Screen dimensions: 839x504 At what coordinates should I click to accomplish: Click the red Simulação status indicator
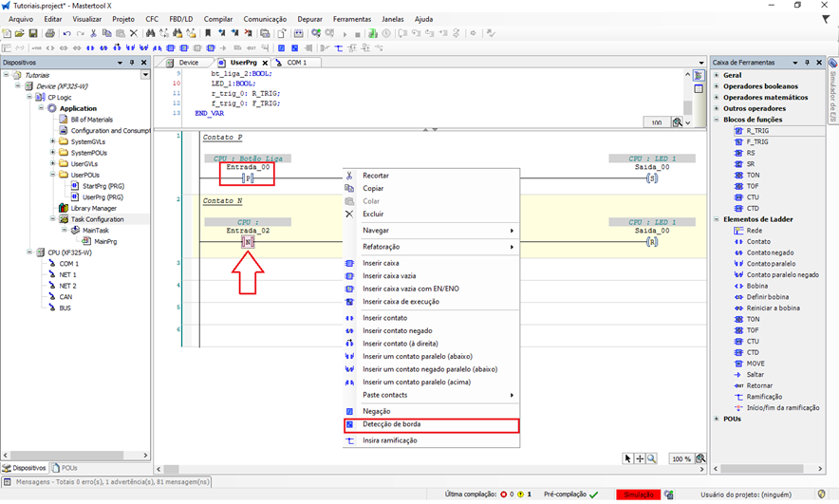tap(639, 495)
